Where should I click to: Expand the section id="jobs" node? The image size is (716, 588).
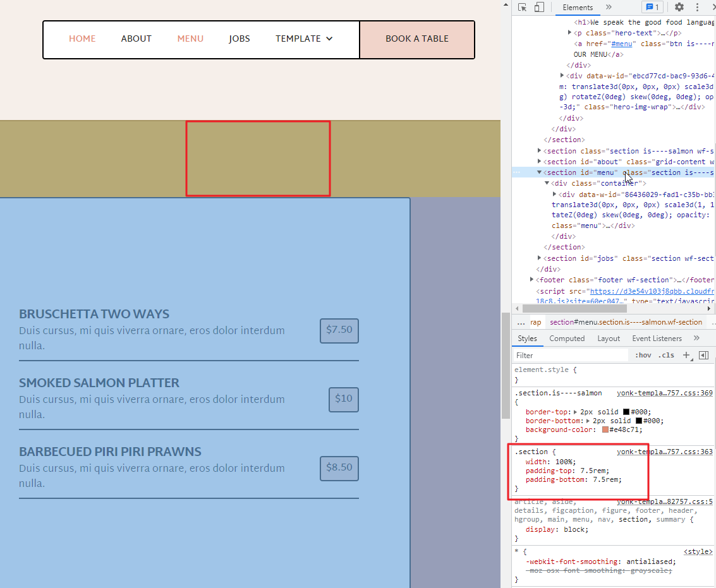[539, 258]
